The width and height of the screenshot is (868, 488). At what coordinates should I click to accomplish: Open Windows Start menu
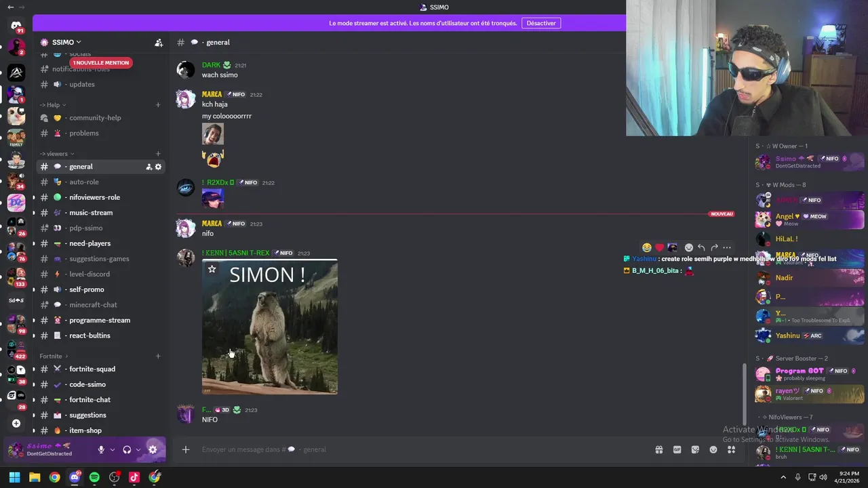pos(14,477)
